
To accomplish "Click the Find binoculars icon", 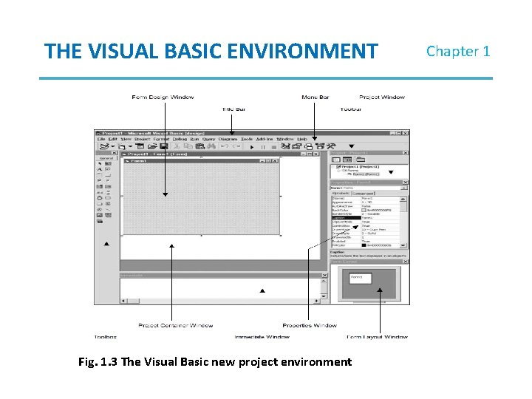I will (x=211, y=146).
